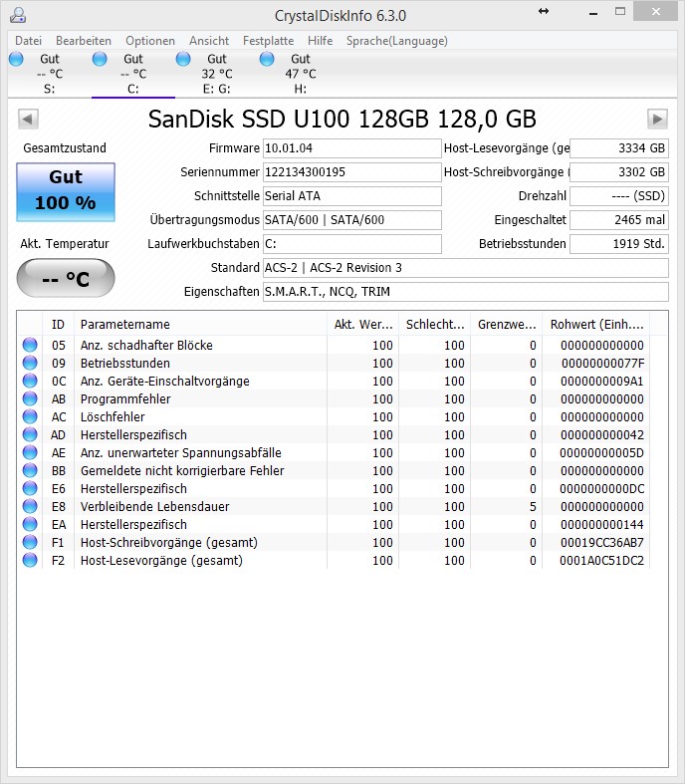Click the next disk arrow button
The width and height of the screenshot is (685, 784).
click(x=657, y=119)
